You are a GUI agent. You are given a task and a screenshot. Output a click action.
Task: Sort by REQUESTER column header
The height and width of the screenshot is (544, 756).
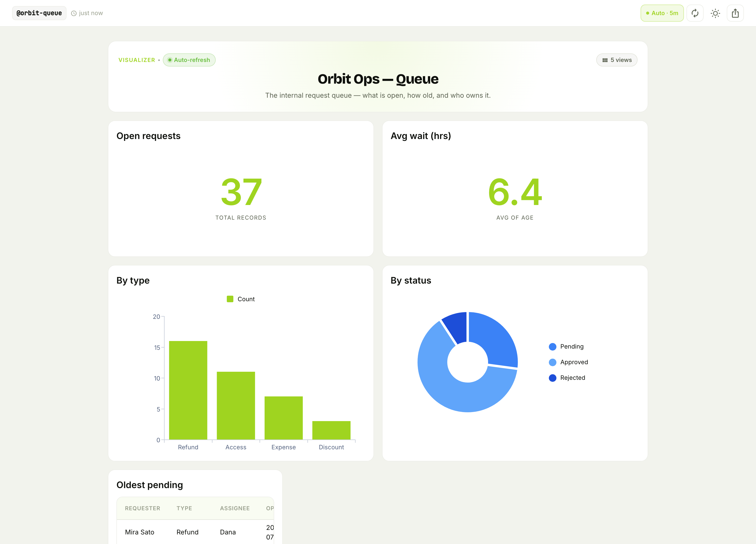[x=142, y=508]
